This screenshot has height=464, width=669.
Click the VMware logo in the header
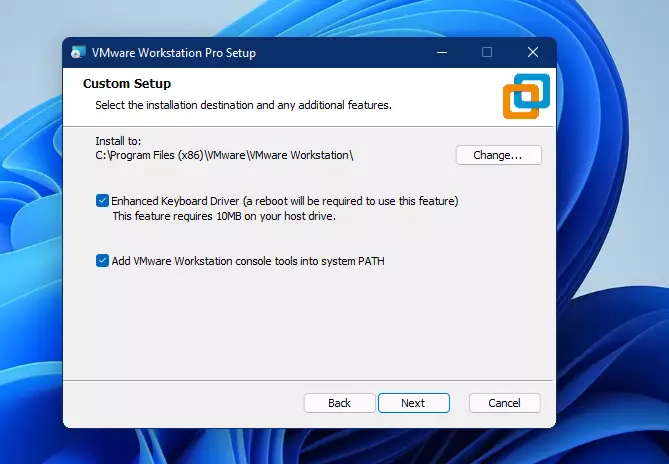pos(526,96)
